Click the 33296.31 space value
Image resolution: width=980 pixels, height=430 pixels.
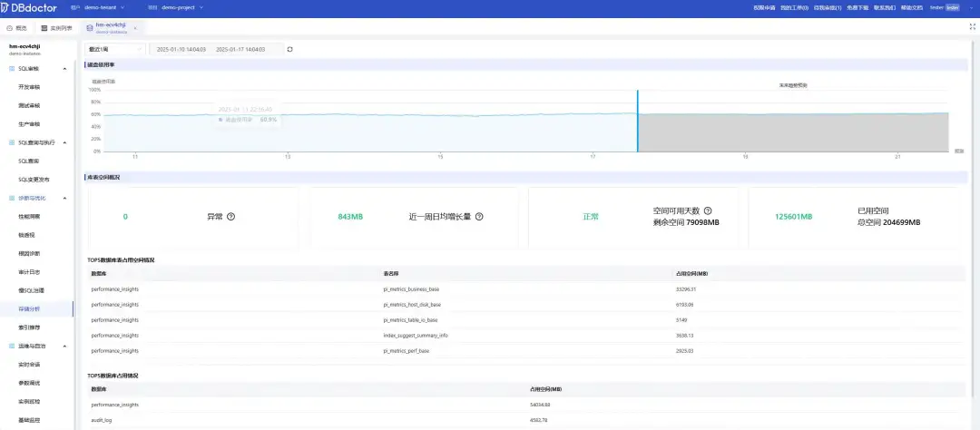(x=686, y=289)
